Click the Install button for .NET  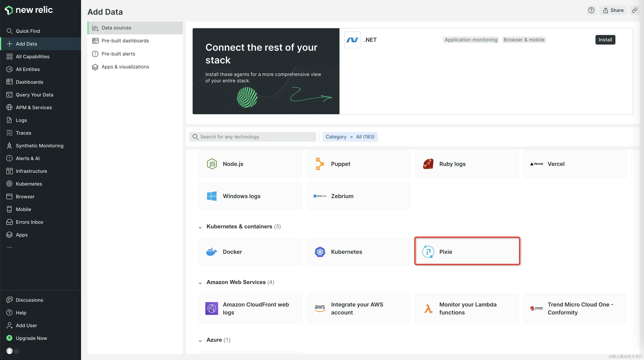tap(605, 40)
